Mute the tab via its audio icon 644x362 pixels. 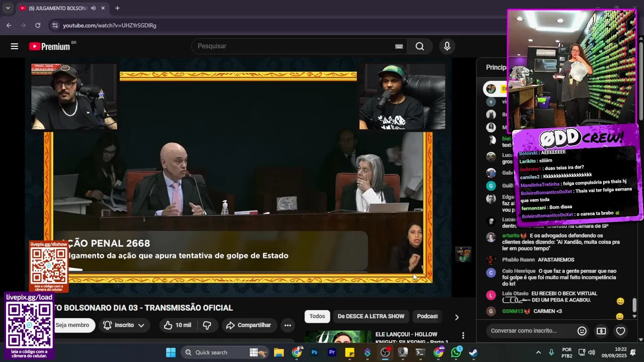tap(93, 8)
